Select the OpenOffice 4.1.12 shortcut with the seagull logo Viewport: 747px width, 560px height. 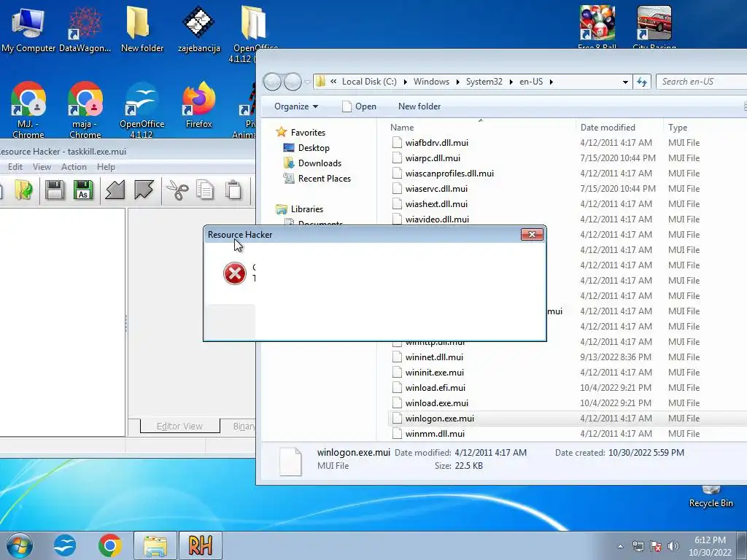(142, 109)
